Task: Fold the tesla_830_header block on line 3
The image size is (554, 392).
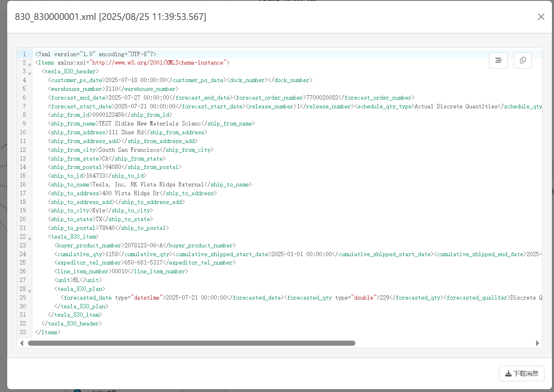Action: click(30, 73)
